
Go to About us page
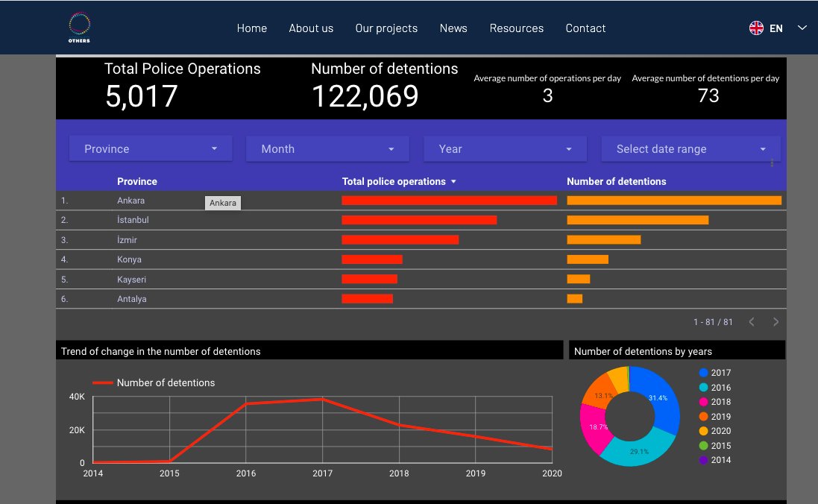click(311, 28)
